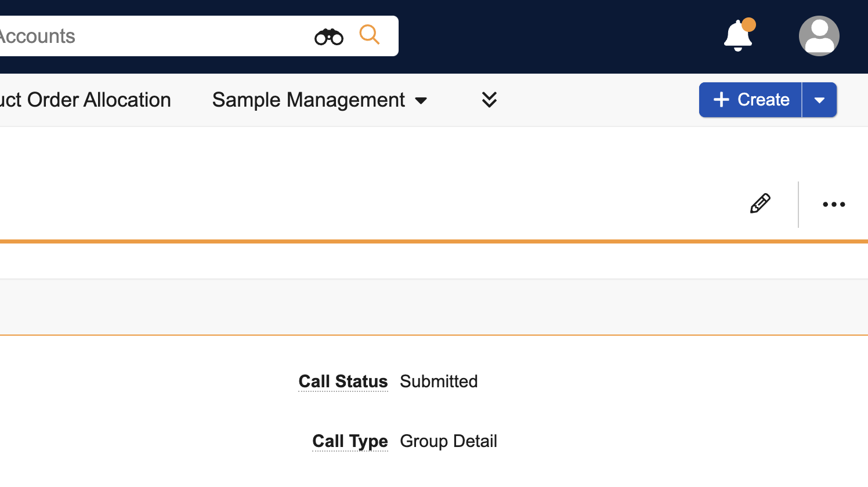Viewport: 868px width, 487px height.
Task: Click the Group Detail call type value
Action: point(449,441)
